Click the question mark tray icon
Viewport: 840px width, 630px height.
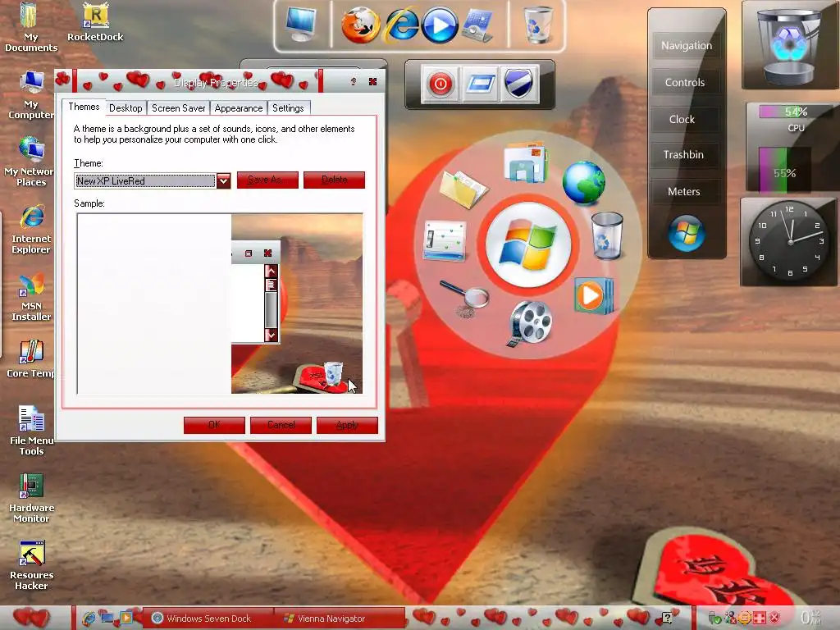coord(667,619)
